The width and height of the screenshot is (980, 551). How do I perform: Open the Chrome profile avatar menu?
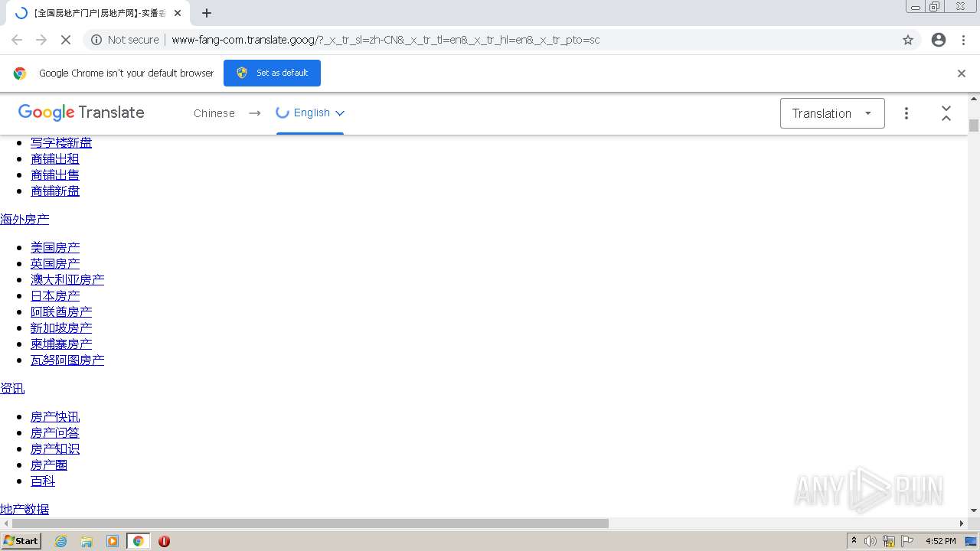[939, 40]
